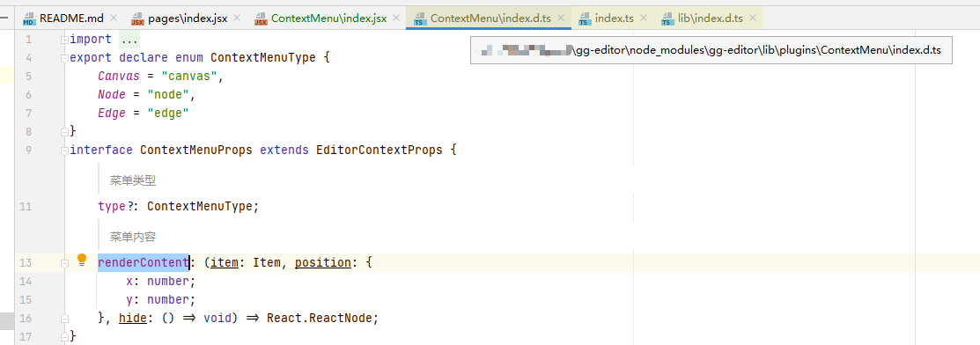This screenshot has width=980, height=345.
Task: Click the item parameter name
Action: [x=225, y=262]
